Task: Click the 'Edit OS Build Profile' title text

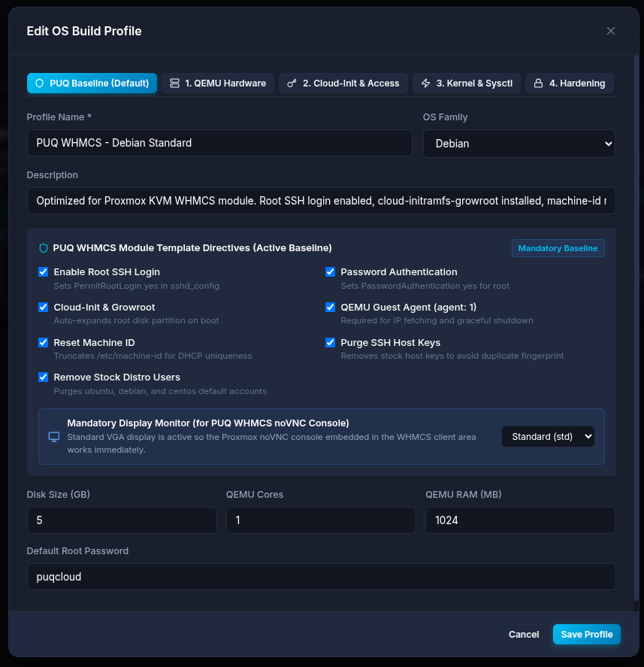Action: pyautogui.click(x=84, y=31)
